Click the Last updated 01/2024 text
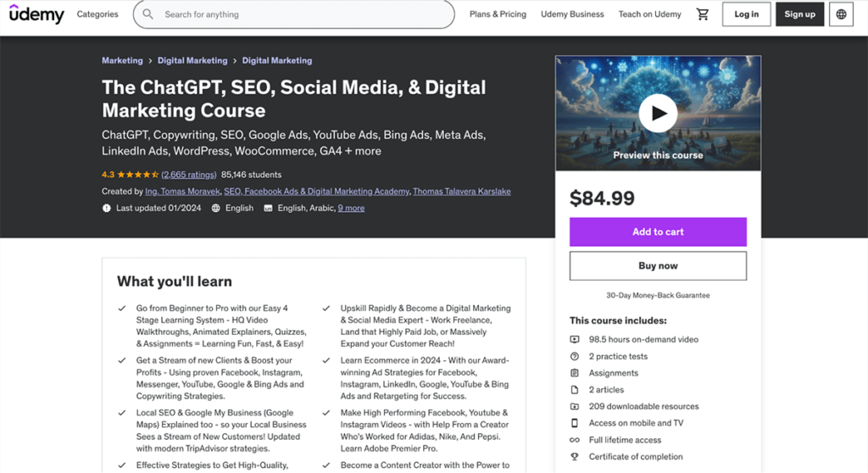 tap(159, 208)
